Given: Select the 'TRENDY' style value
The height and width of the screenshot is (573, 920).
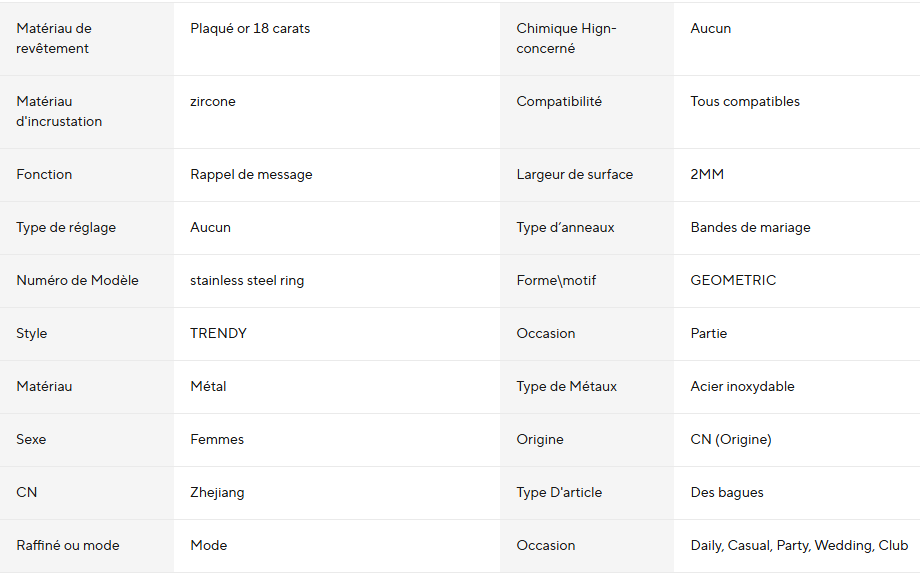Looking at the screenshot, I should tap(218, 333).
